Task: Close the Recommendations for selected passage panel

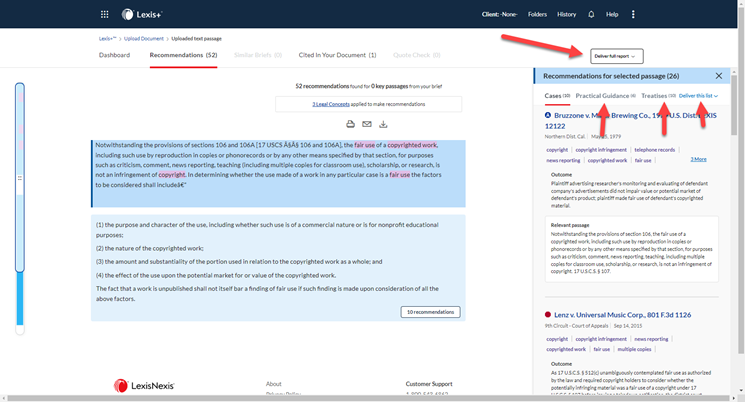Action: click(x=719, y=76)
